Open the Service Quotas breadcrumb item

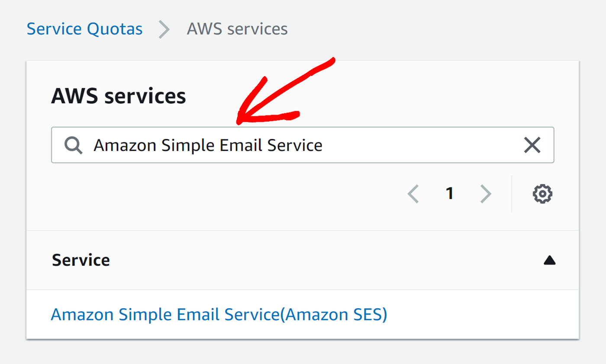[84, 29]
